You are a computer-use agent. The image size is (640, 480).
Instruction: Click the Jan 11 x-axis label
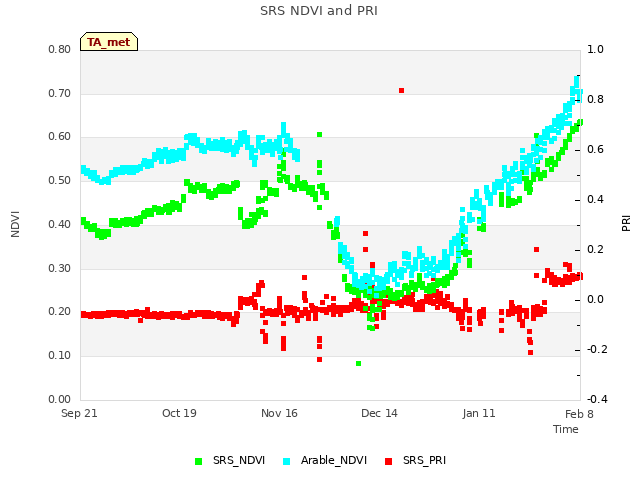[x=479, y=413]
